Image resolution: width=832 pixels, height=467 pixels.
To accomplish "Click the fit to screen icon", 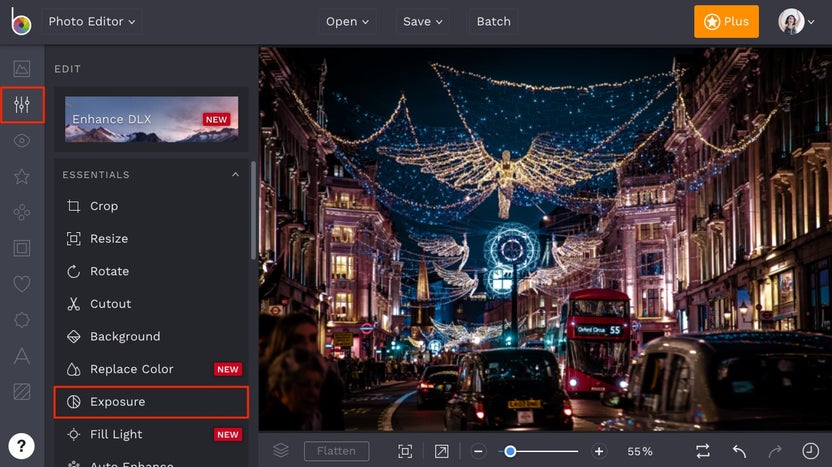I will point(405,451).
